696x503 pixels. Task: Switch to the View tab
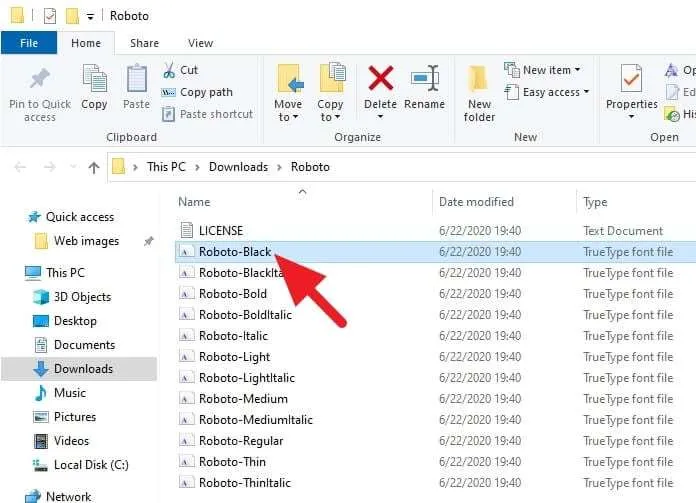200,43
